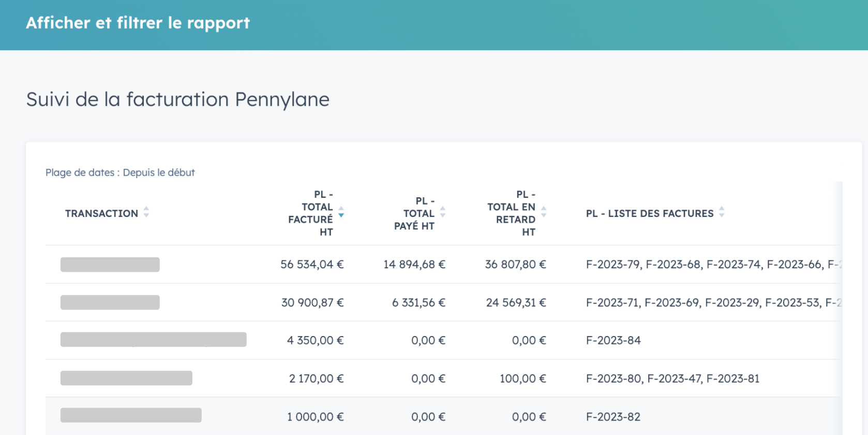Sort by PL - Total en retard HT arrows

pos(544,212)
